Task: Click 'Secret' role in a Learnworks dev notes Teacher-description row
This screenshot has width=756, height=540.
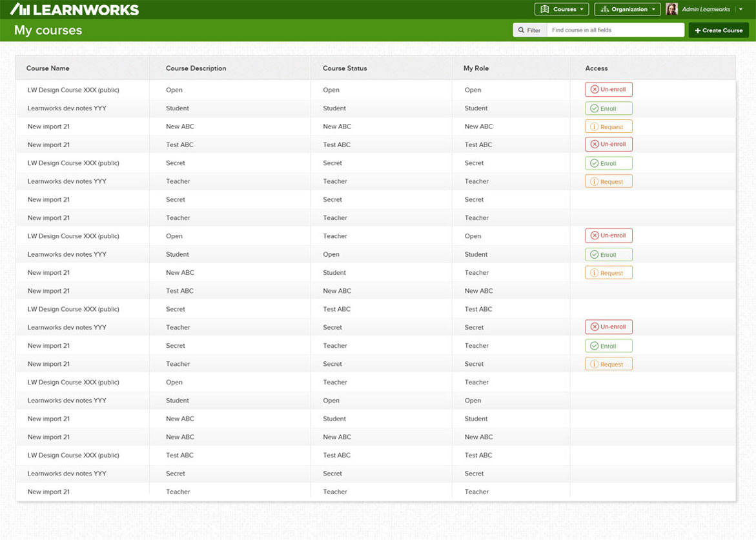Action: click(474, 328)
